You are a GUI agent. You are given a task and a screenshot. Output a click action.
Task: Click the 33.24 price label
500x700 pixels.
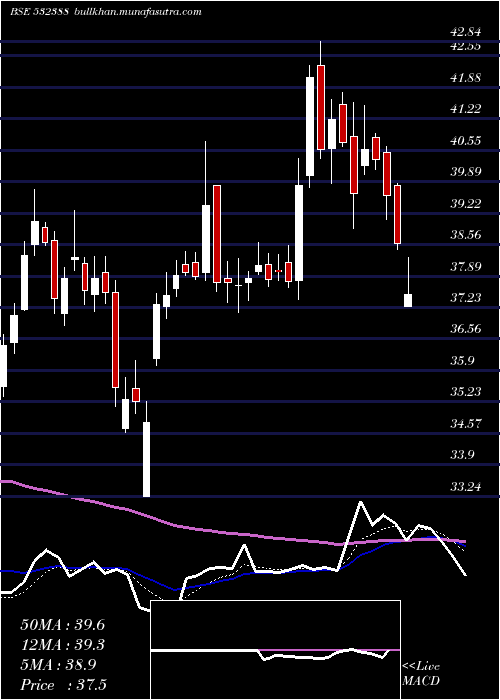click(x=466, y=486)
